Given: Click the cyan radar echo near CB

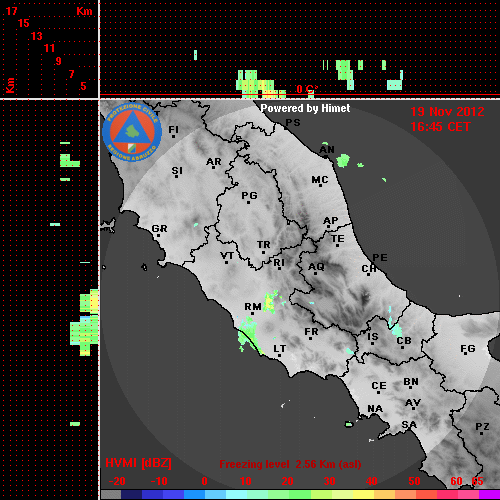Looking at the screenshot, I should [396, 330].
